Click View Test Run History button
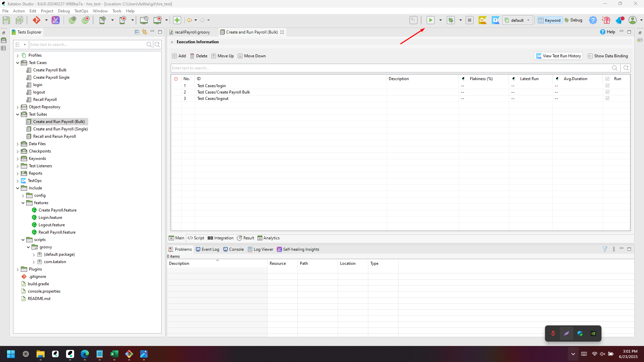644x362 pixels. coord(558,56)
